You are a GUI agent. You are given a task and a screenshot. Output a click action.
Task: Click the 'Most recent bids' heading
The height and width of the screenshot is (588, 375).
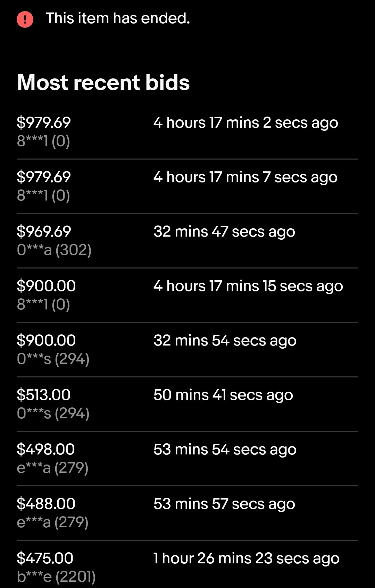(x=103, y=82)
